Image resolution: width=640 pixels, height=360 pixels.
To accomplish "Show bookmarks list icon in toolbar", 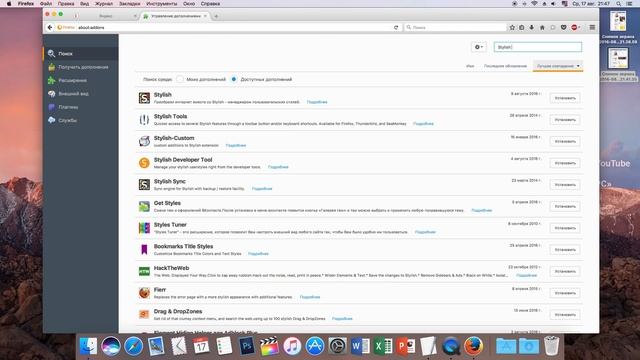I will click(522, 27).
